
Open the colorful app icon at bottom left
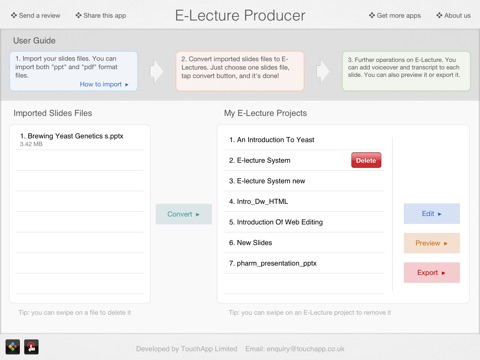[x=13, y=347]
